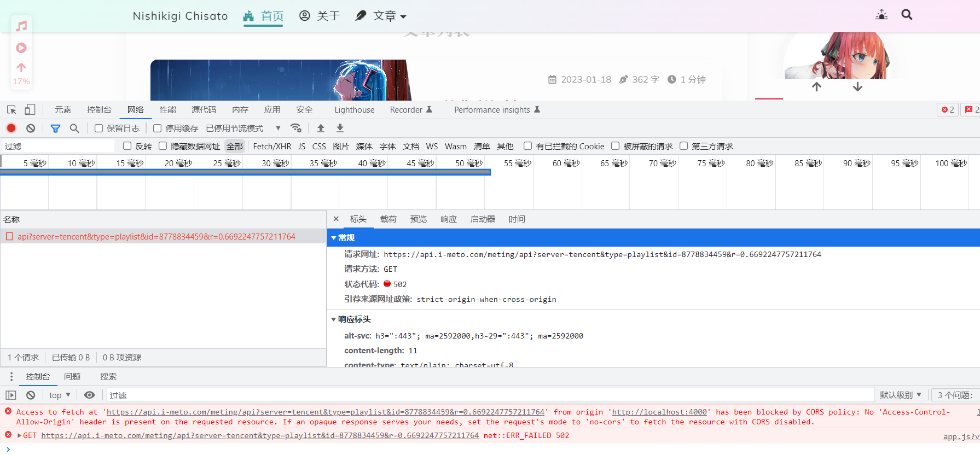Viewport: 980px width, 455px height.
Task: Collapse the 常规 section
Action: point(334,238)
